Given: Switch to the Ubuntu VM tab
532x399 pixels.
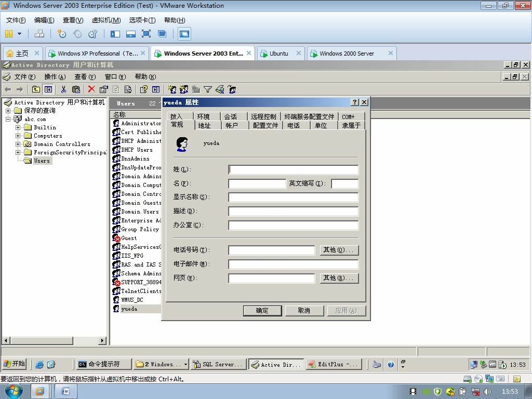Looking at the screenshot, I should [280, 54].
